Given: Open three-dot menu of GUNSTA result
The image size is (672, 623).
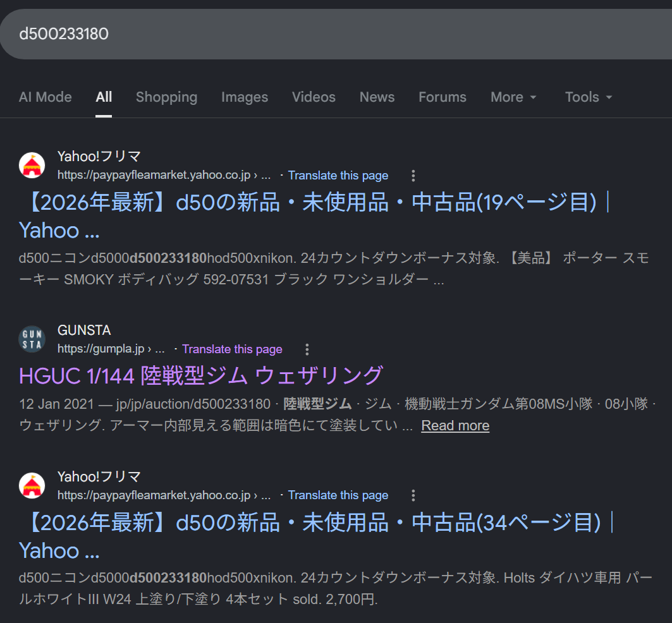Looking at the screenshot, I should coord(307,349).
